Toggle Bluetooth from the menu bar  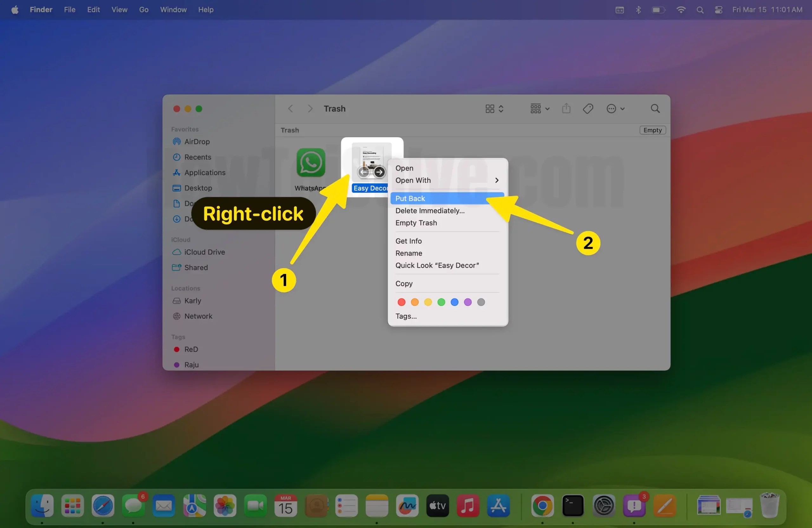(638, 10)
